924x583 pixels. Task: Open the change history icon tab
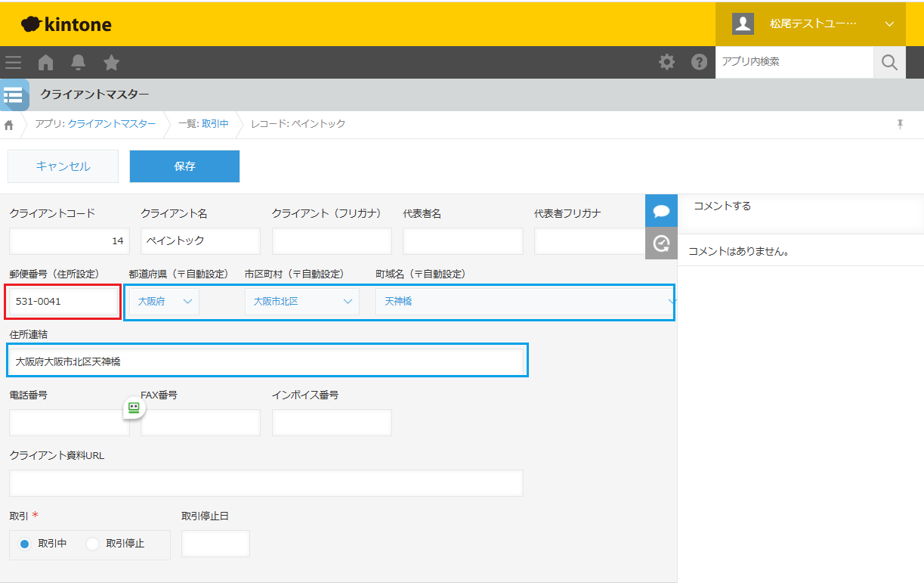(x=661, y=243)
